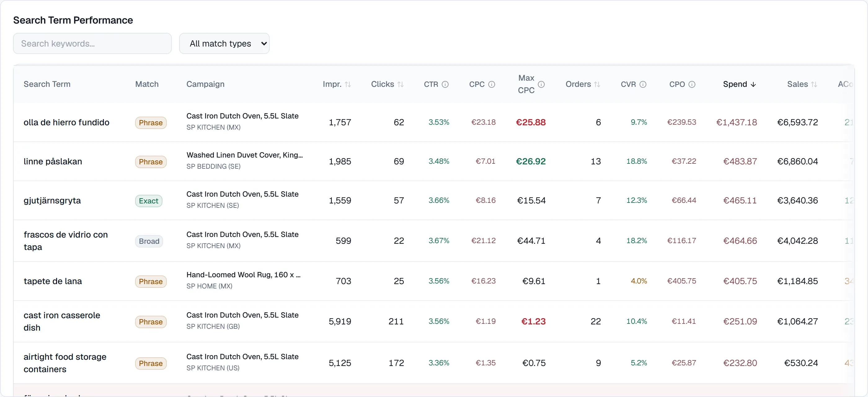Select the Phrase badge for cast iron casserole dish
Image resolution: width=868 pixels, height=397 pixels.
[151, 322]
